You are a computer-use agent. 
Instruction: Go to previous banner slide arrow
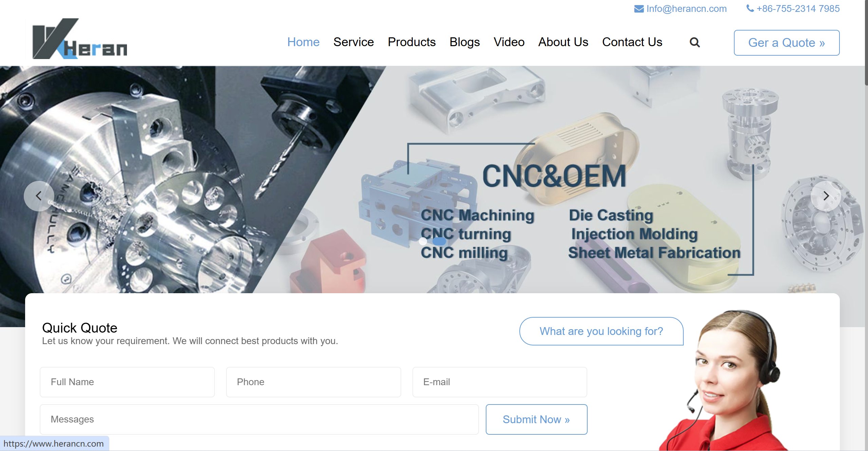tap(39, 196)
